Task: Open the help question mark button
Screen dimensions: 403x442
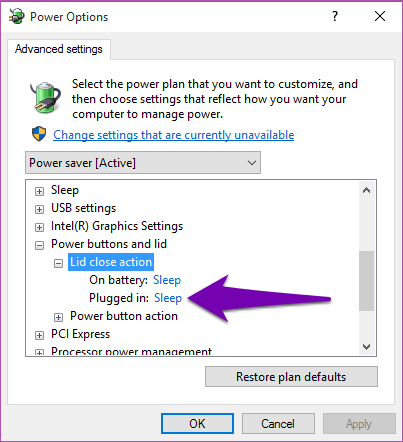Action: pyautogui.click(x=335, y=16)
